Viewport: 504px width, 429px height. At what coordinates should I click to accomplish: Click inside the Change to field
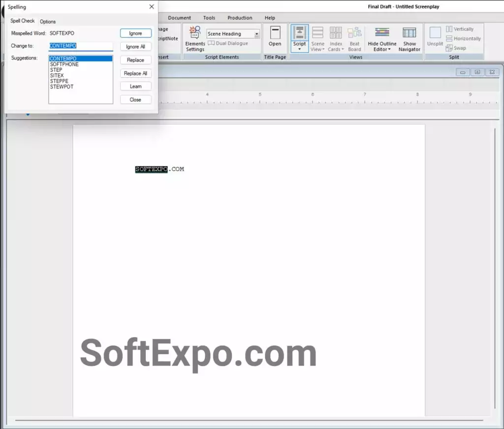(x=80, y=46)
